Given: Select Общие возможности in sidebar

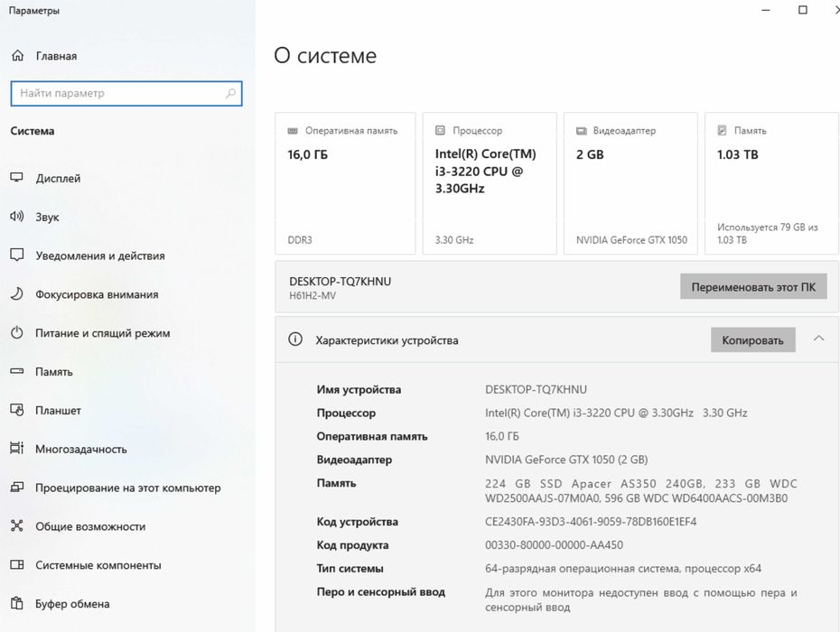Looking at the screenshot, I should [x=90, y=526].
